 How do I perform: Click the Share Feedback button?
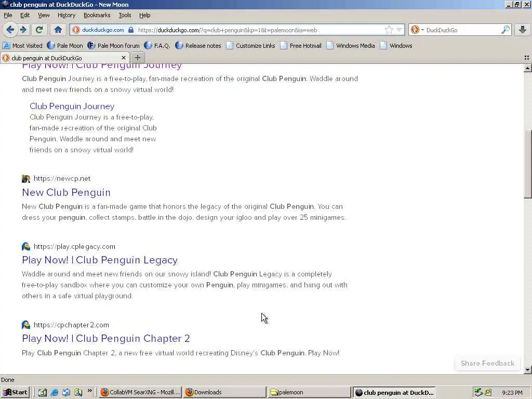click(487, 363)
